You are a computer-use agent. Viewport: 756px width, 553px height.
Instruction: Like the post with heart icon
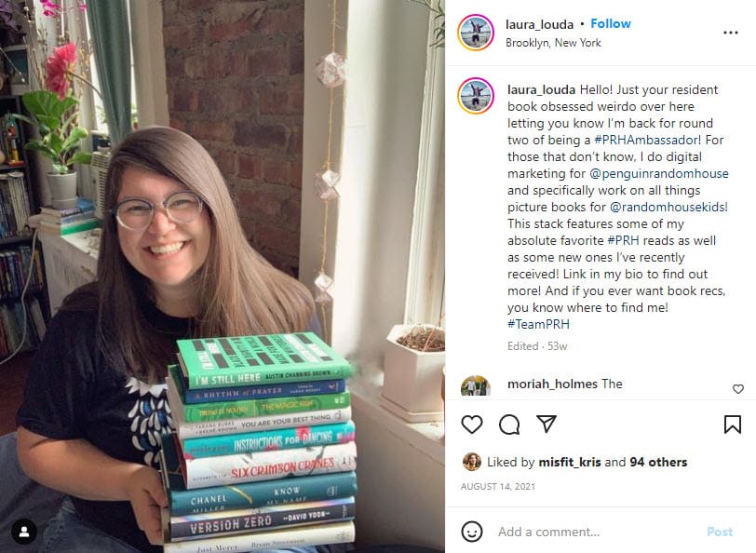471,425
